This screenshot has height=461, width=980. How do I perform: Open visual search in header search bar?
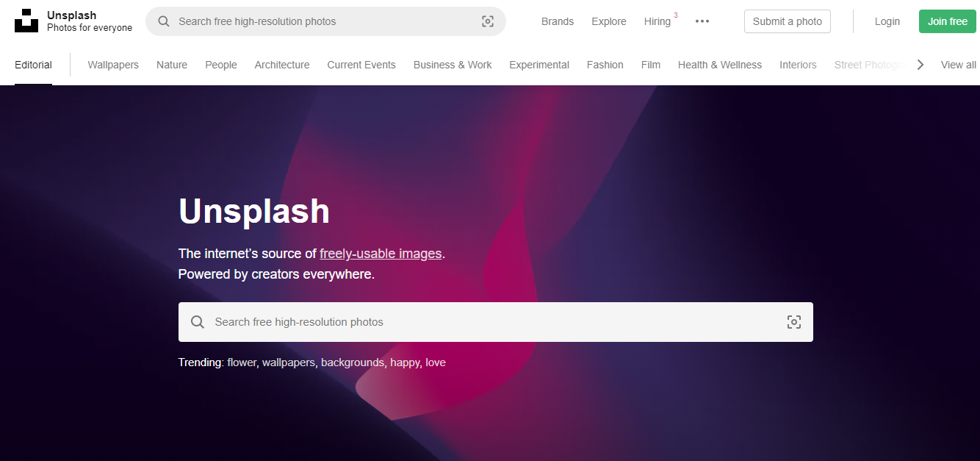click(x=488, y=21)
